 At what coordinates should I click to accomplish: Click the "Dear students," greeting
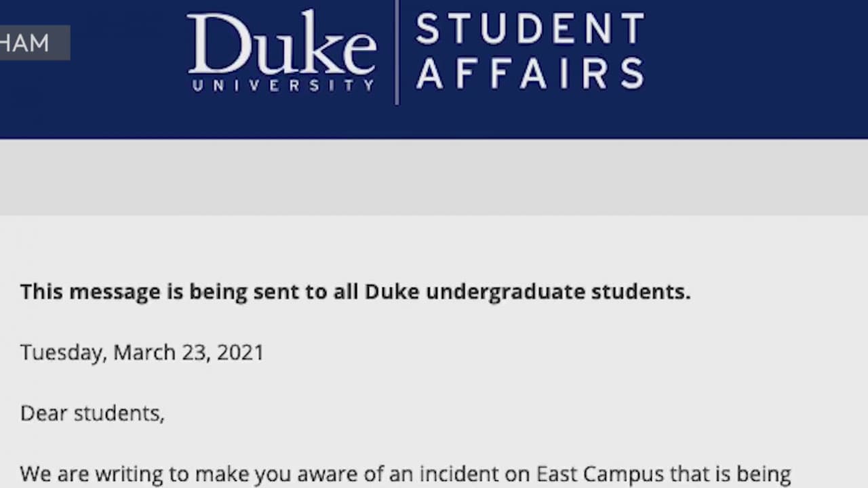click(92, 413)
